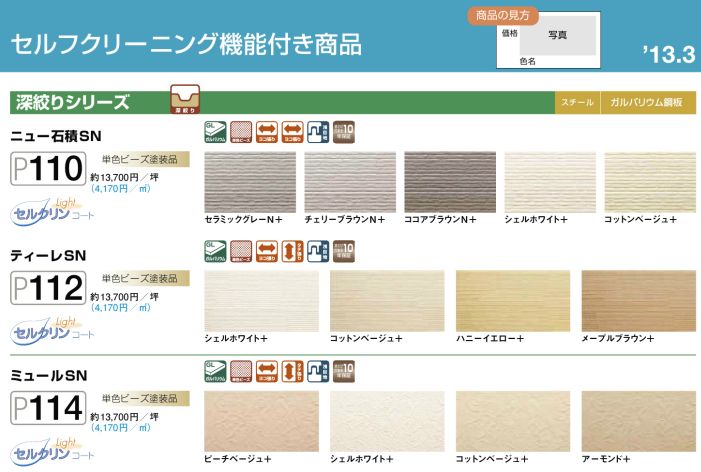This screenshot has width=701, height=472.
Task: Click the green GL Galvalume icon for ミュールSN
Action: pos(215,371)
